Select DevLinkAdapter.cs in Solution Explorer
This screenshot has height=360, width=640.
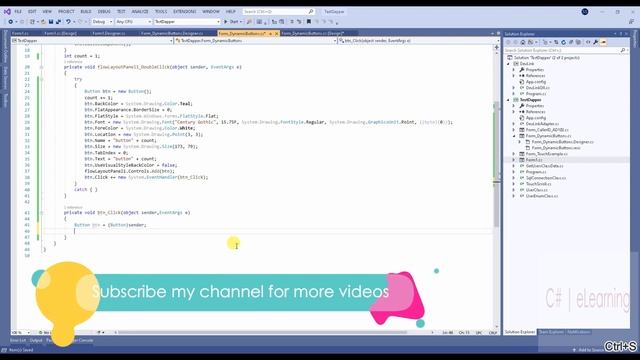point(542,124)
